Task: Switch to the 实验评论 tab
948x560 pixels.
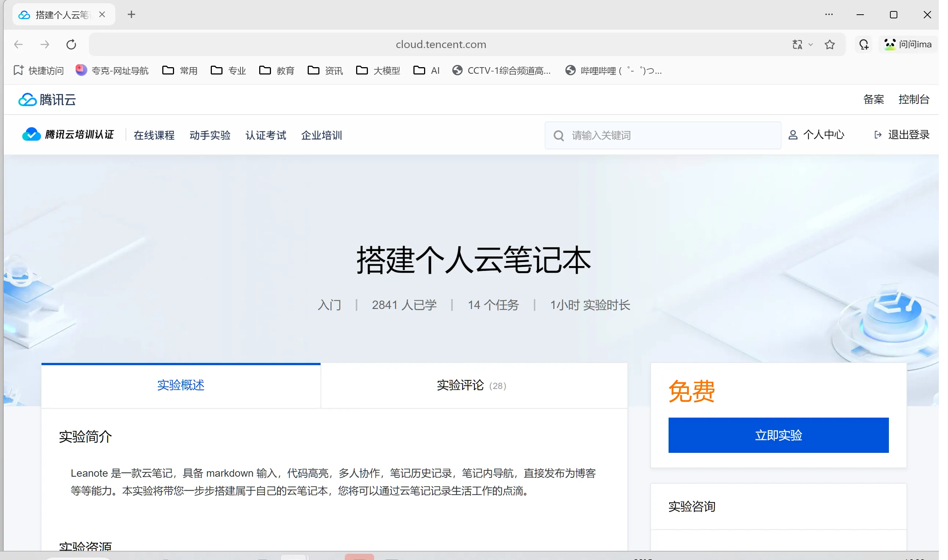Action: [x=474, y=385]
